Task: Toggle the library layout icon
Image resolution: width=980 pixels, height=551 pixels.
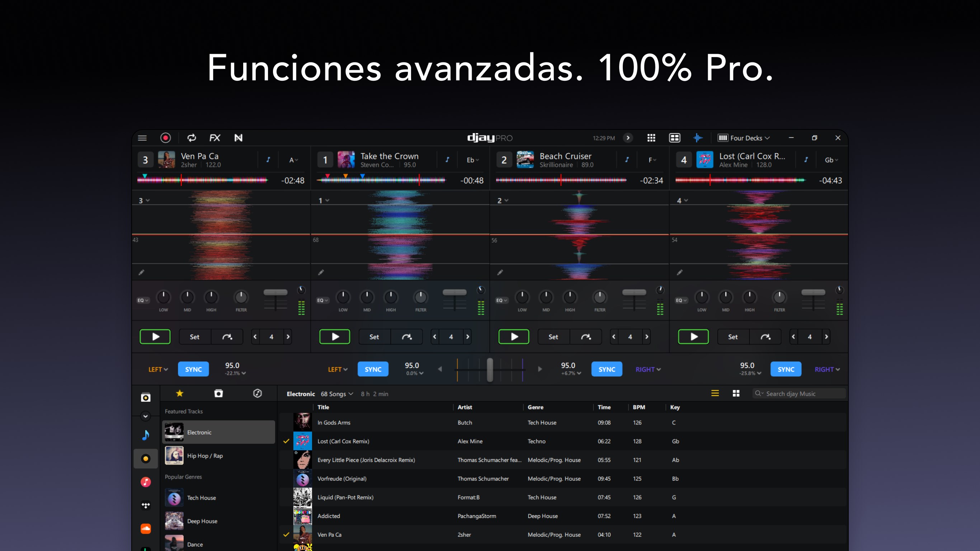Action: [674, 138]
